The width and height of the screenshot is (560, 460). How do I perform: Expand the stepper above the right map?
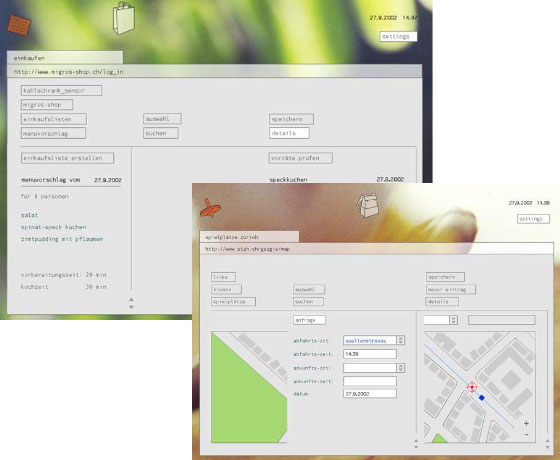(453, 320)
